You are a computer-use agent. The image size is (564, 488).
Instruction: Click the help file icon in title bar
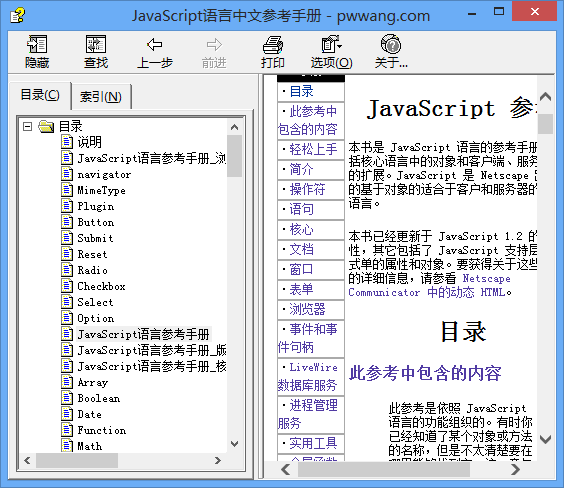pos(17,15)
